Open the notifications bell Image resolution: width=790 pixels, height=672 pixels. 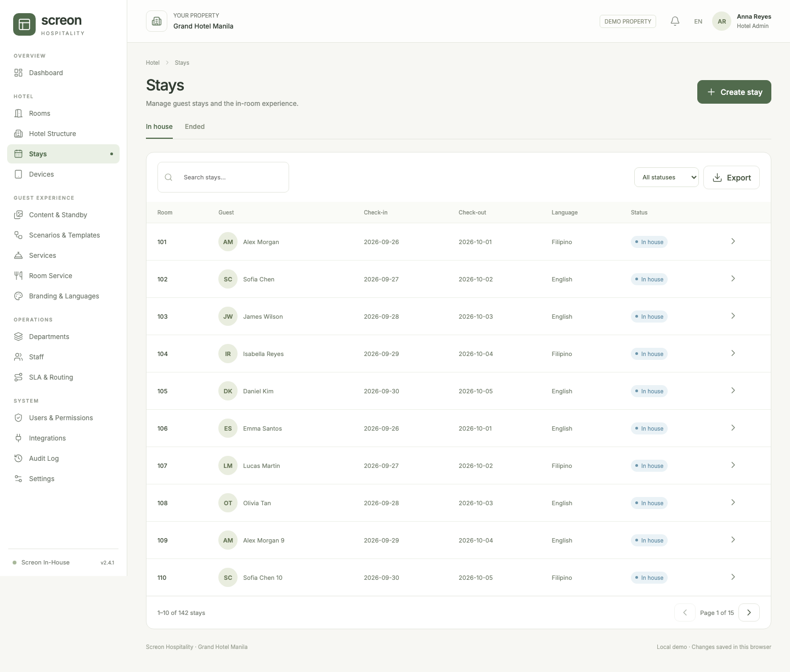click(x=675, y=21)
